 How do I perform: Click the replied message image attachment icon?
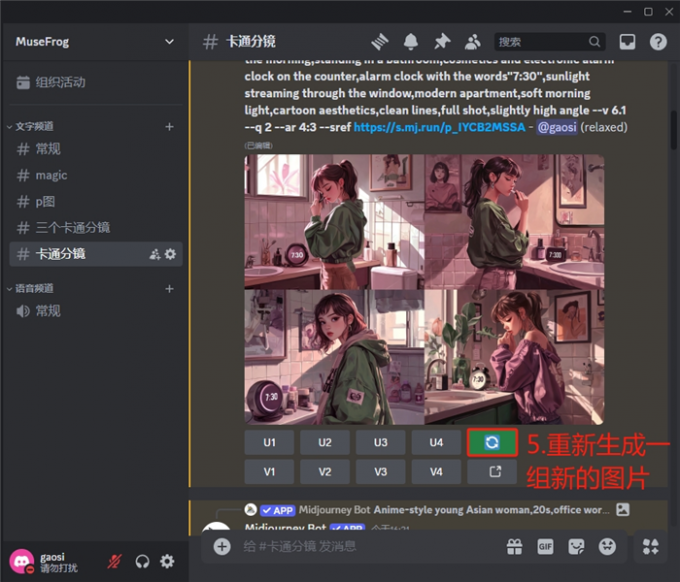[623, 509]
